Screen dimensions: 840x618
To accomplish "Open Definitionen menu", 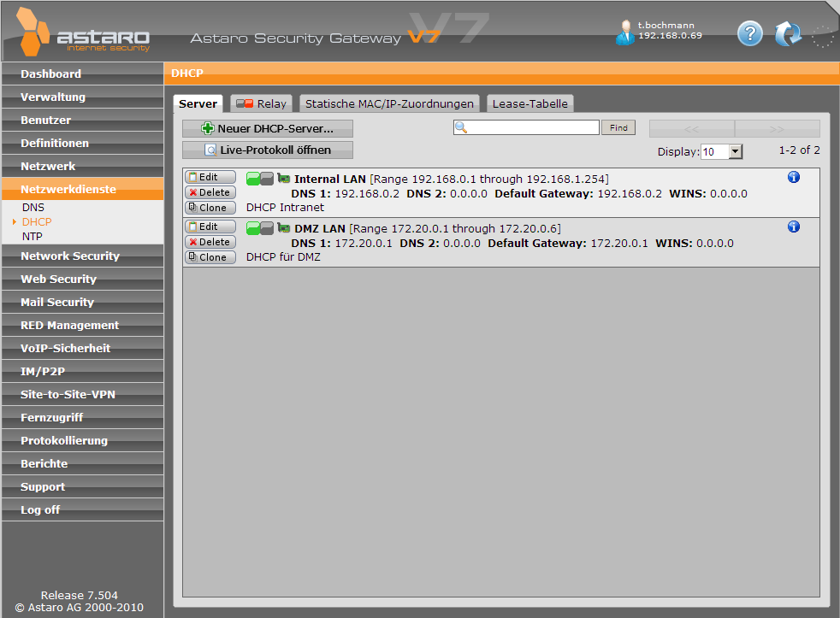I will tap(82, 143).
